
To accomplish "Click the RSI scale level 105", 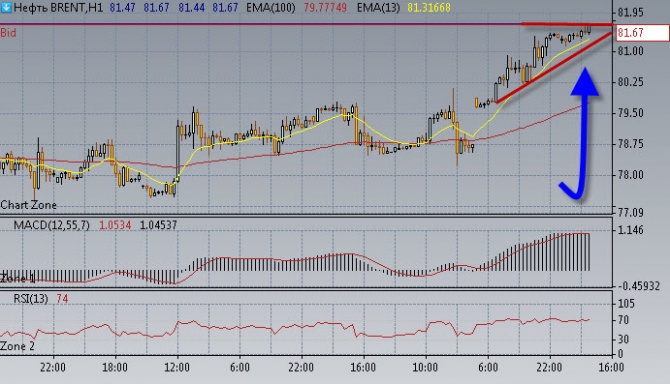I will 626,304.
